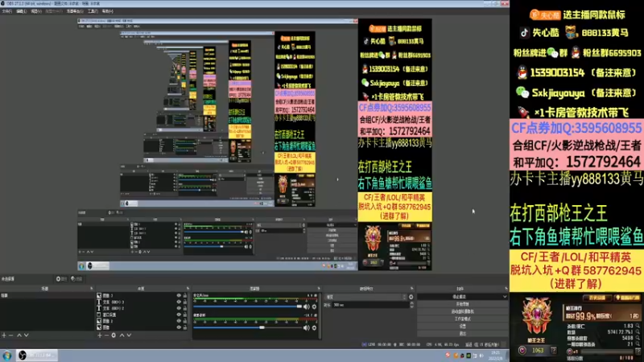Screen dimensions: 644x362
Task: Hide the bottom 图像 source via its eye icon
Action: 179,327
